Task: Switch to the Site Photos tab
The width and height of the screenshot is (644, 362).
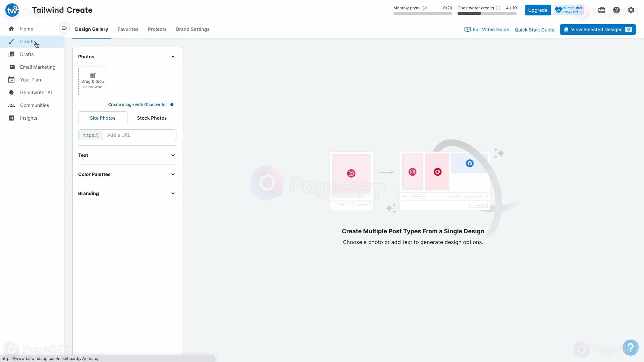Action: [103, 118]
